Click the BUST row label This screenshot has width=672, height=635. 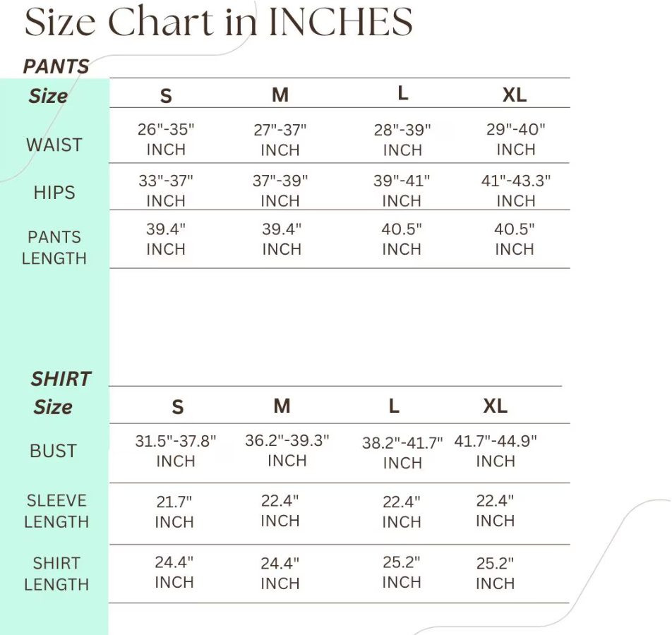(x=54, y=451)
